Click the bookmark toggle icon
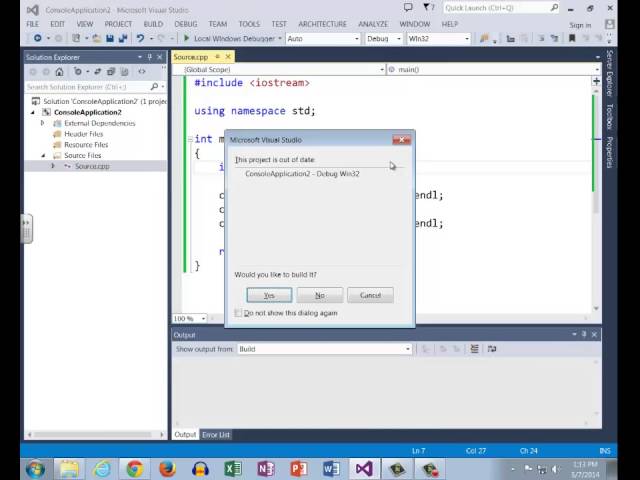The image size is (640, 480). pos(572,38)
